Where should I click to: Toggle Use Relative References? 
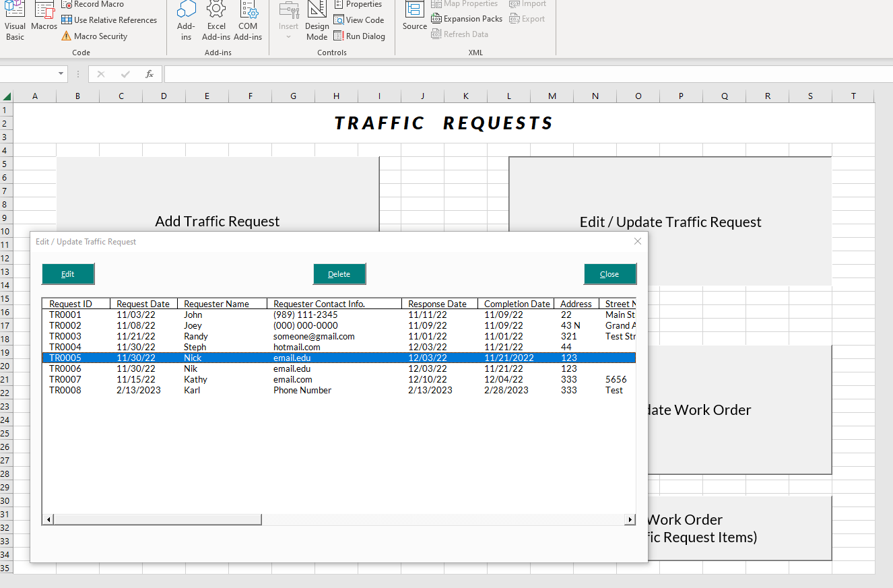[x=109, y=20]
